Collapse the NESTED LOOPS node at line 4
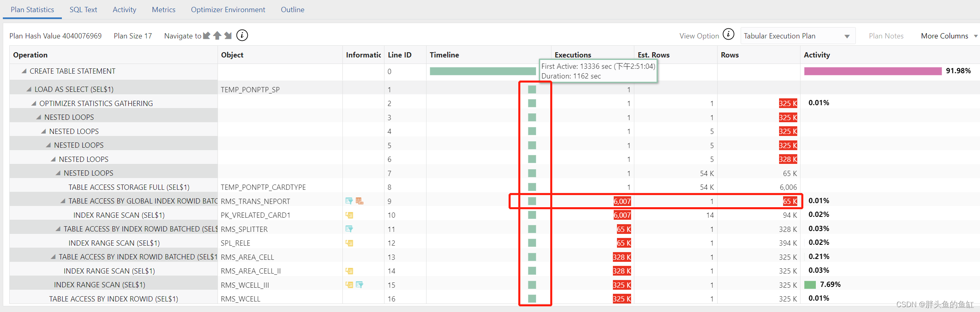Screen dimensions: 980x312 coord(44,132)
